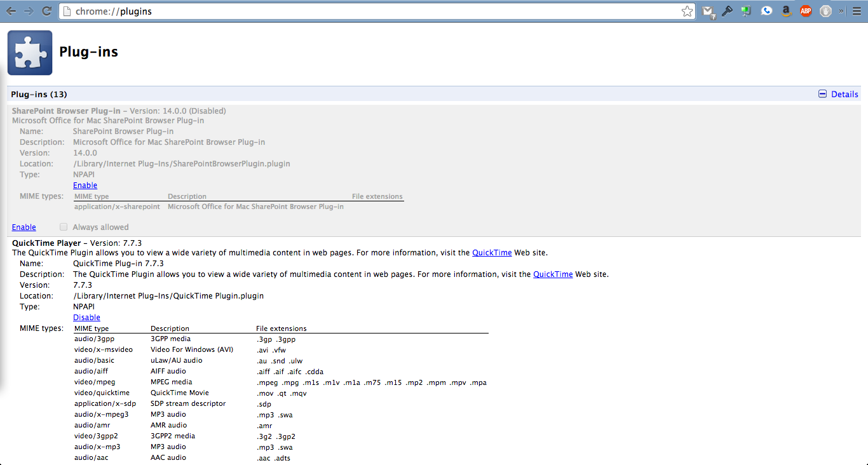Viewport: 868px width, 465px height.
Task: Go back with the browser back arrow
Action: pos(11,11)
